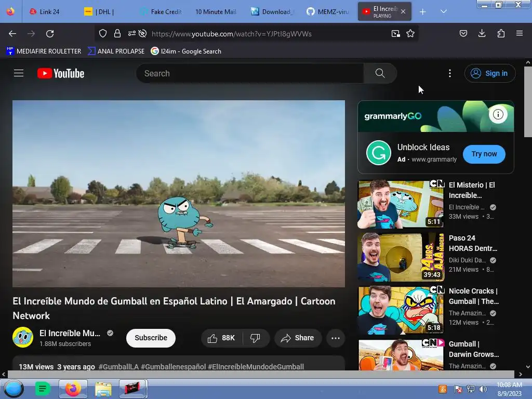This screenshot has width=532, height=399.
Task: Switch to the 10 Minute Mail tab
Action: coord(216,12)
